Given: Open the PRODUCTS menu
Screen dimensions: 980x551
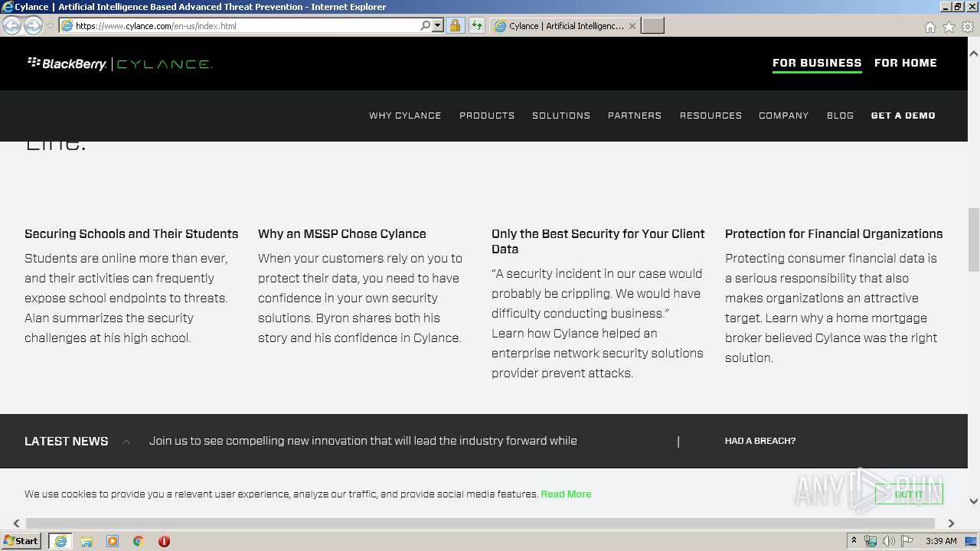Looking at the screenshot, I should 487,116.
